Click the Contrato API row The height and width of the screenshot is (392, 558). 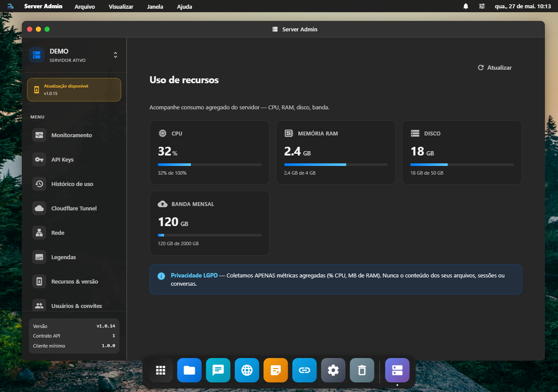[74, 336]
